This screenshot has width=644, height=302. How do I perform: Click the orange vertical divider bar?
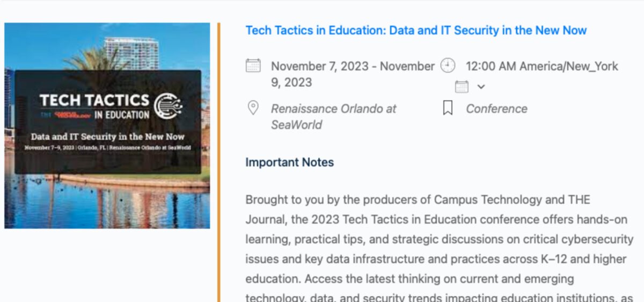tap(219, 161)
